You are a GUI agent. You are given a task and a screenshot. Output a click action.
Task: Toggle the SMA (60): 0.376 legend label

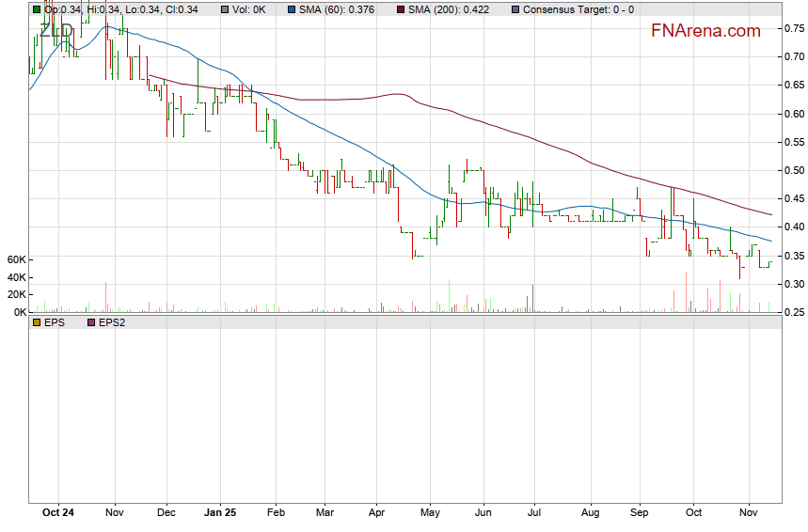(x=336, y=9)
